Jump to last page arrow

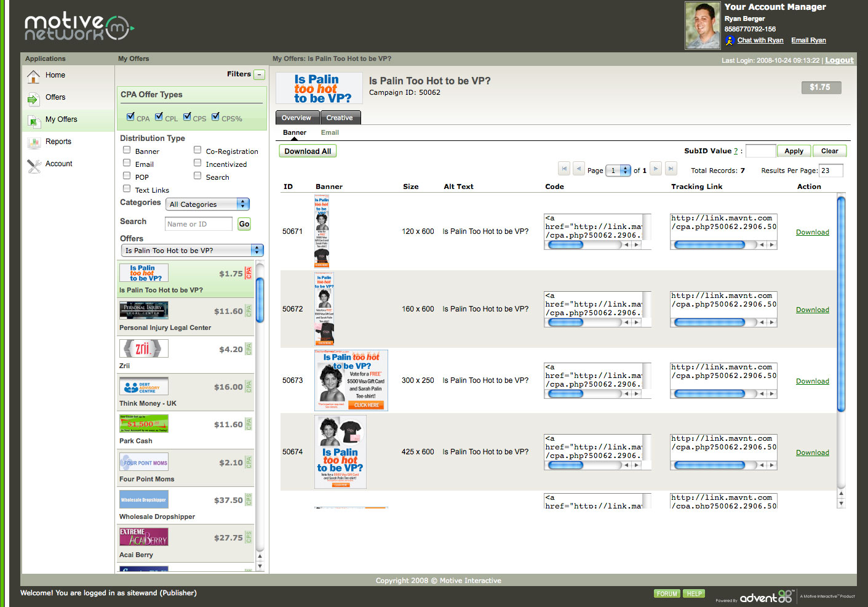(671, 169)
